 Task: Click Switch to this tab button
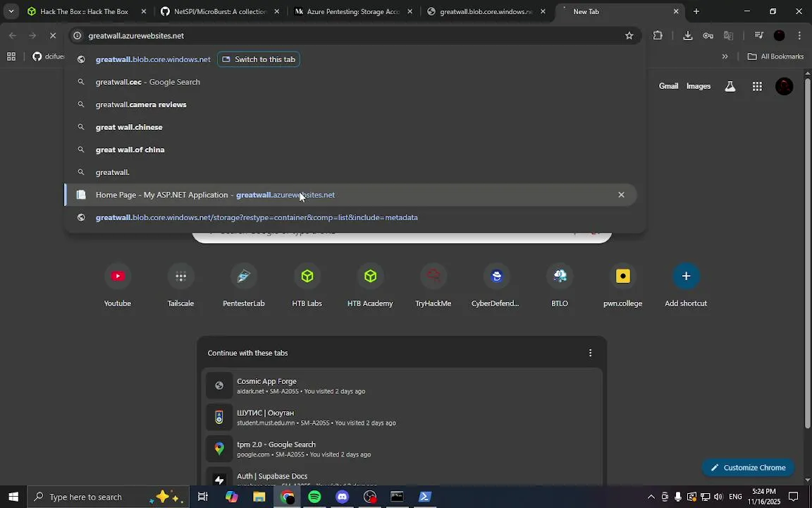(259, 59)
